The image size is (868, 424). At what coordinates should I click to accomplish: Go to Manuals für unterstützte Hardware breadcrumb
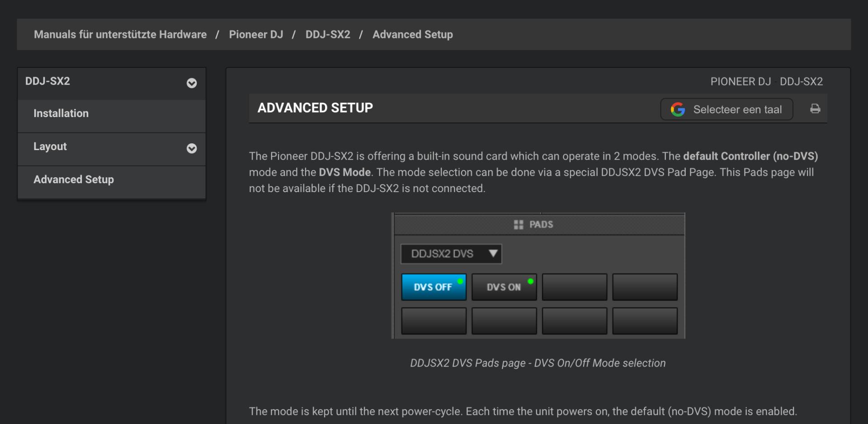pos(120,34)
